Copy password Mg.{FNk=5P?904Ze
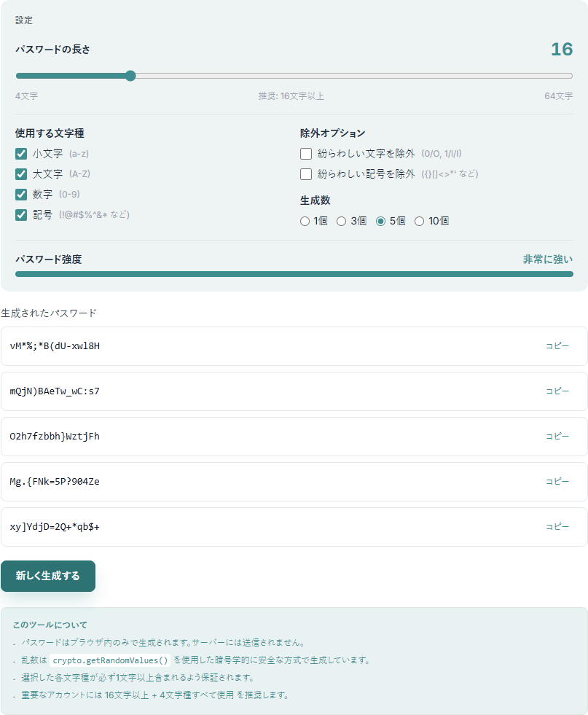588x715 pixels. (557, 482)
